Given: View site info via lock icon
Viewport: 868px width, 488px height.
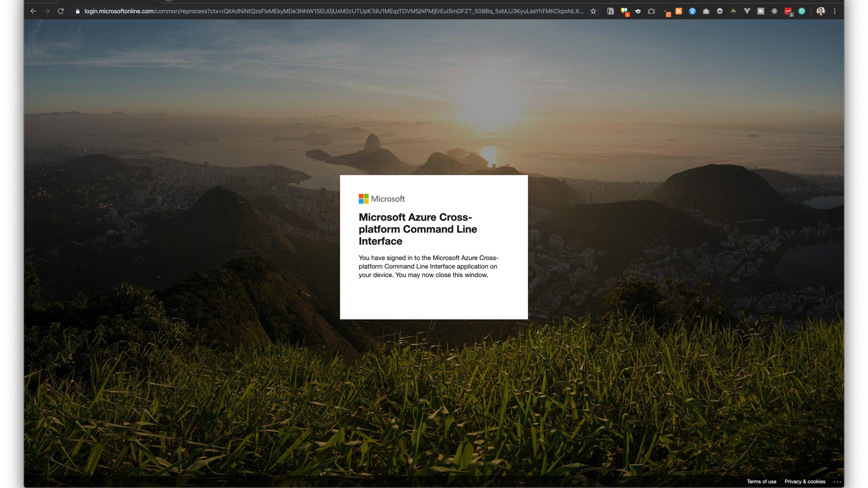Looking at the screenshot, I should 77,11.
